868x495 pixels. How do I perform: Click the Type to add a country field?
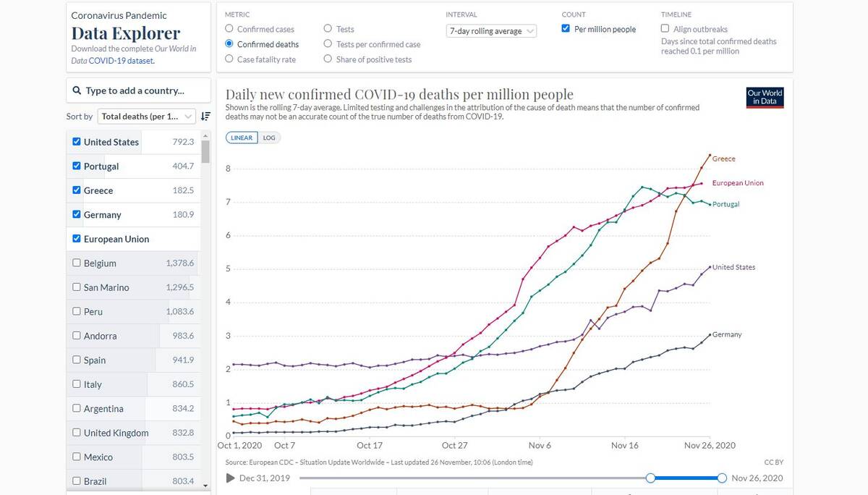coord(137,91)
